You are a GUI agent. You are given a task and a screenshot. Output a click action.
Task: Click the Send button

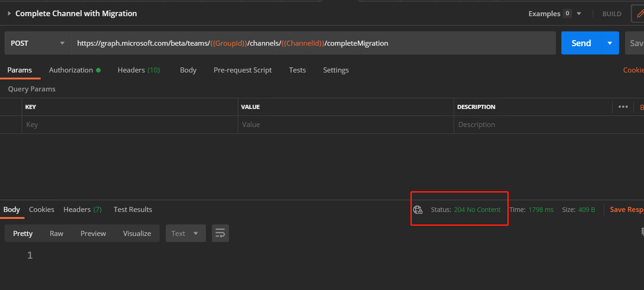581,42
